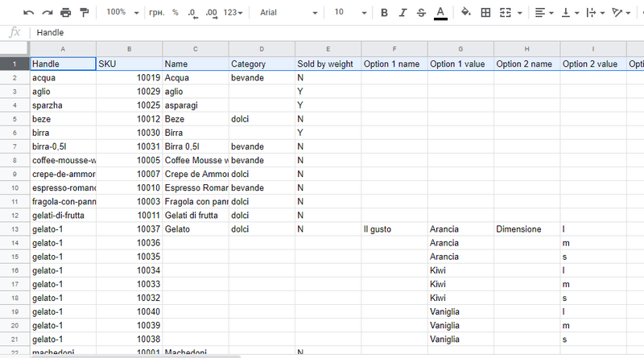Select the Vaniglia cell in row 21
The width and height of the screenshot is (644, 358).
click(x=460, y=339)
